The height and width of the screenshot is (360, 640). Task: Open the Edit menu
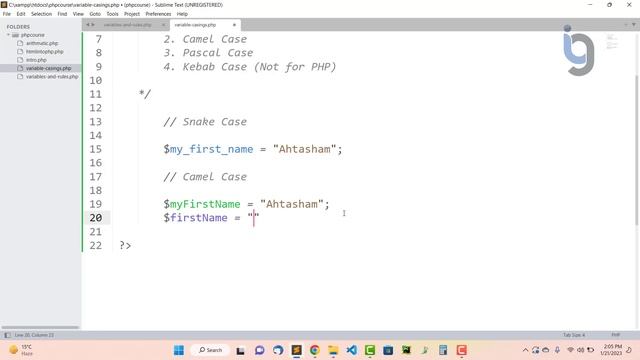tap(21, 14)
